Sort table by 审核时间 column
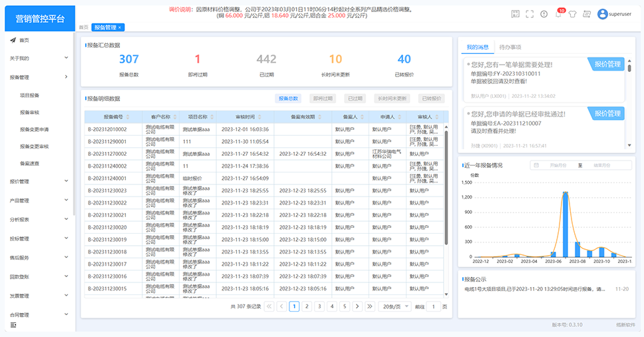 [x=259, y=117]
